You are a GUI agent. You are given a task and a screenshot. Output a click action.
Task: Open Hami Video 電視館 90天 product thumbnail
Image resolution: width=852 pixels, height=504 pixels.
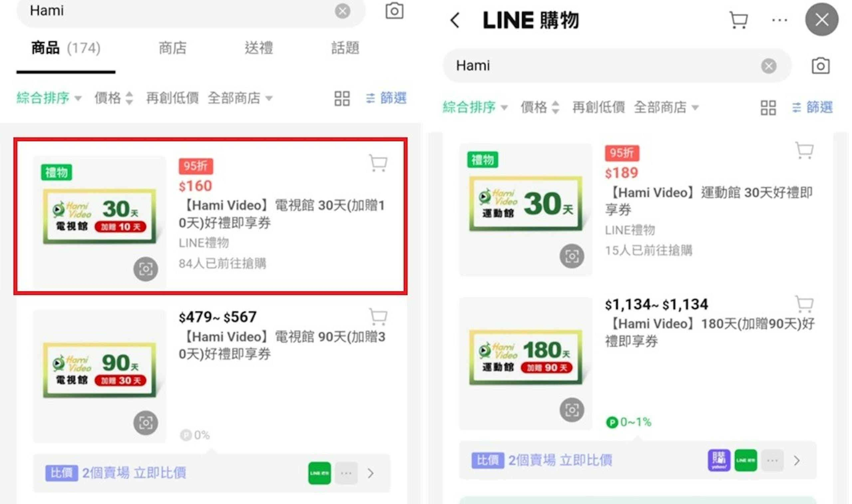pyautogui.click(x=99, y=376)
